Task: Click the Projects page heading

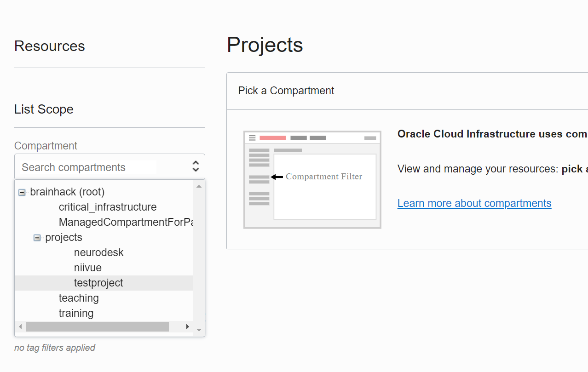Action: pyautogui.click(x=265, y=45)
